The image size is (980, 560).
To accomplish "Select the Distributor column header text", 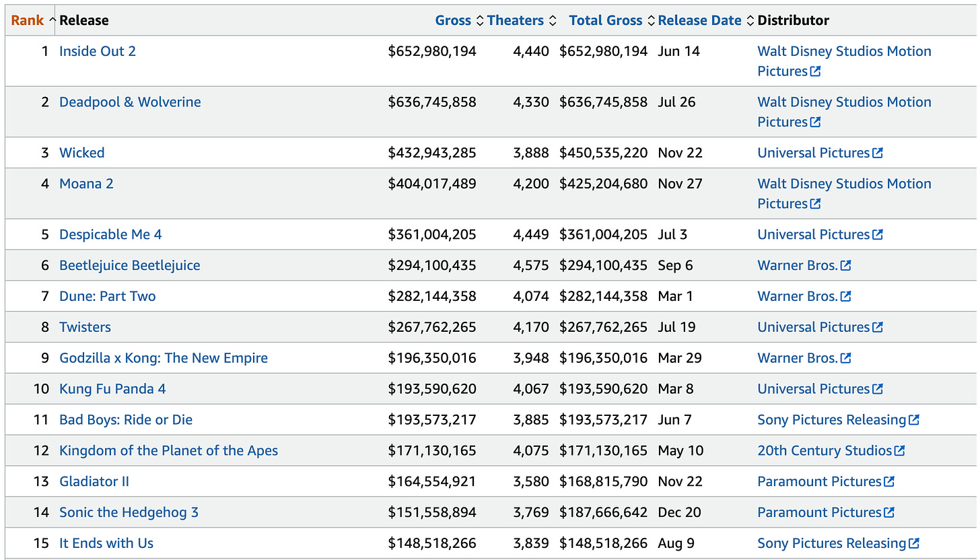I will [794, 20].
